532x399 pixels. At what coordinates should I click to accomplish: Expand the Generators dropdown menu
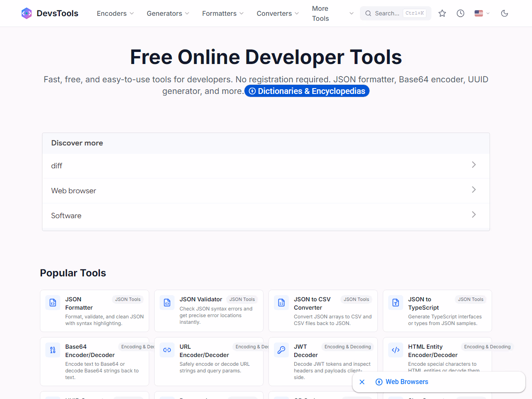(168, 13)
